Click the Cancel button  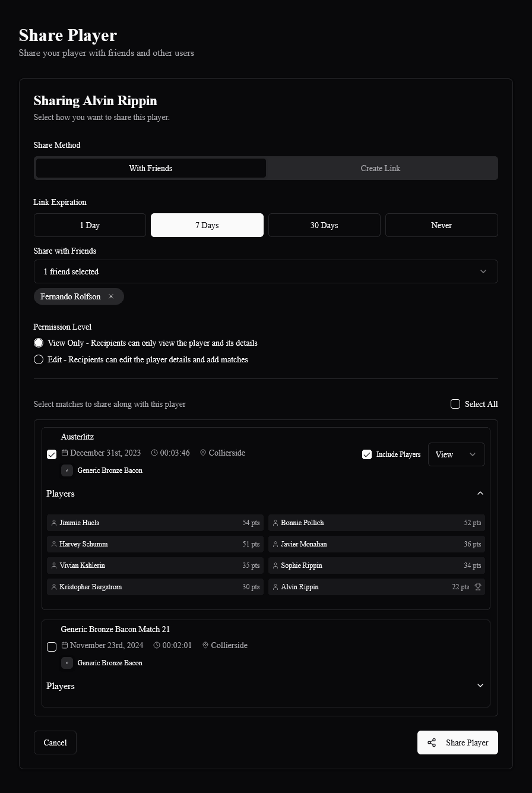(x=55, y=743)
